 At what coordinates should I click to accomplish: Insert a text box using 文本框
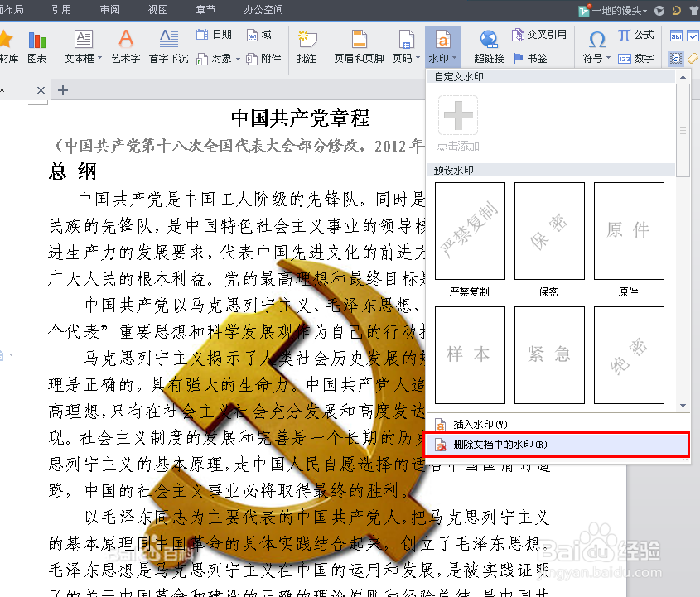coord(83,46)
